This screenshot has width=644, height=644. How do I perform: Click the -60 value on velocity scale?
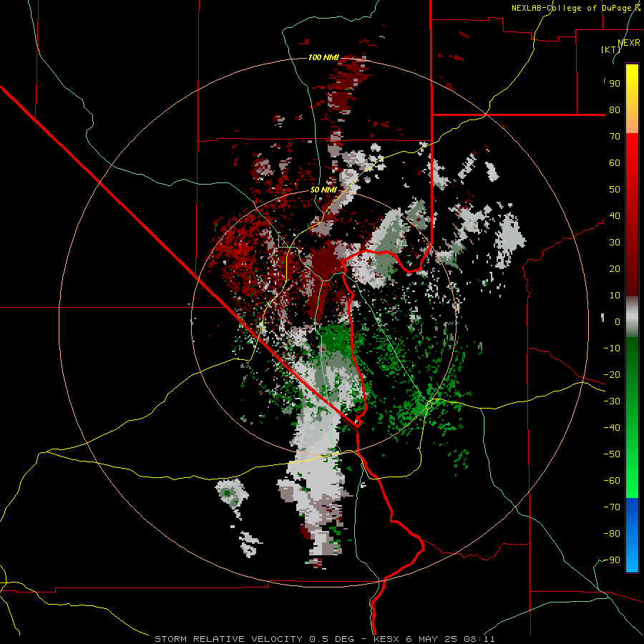tap(612, 481)
